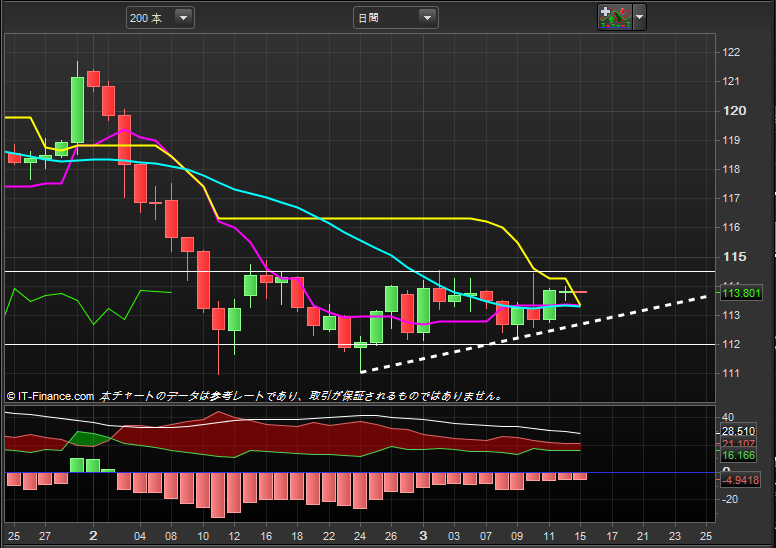Click the bold 2 month marker on time axis
The image size is (776, 548).
[93, 536]
